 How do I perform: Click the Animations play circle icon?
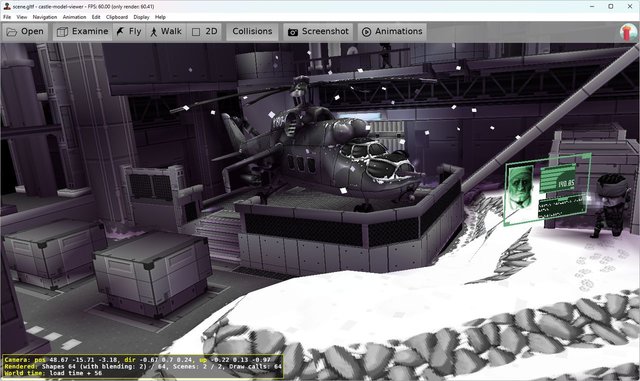pyautogui.click(x=367, y=32)
